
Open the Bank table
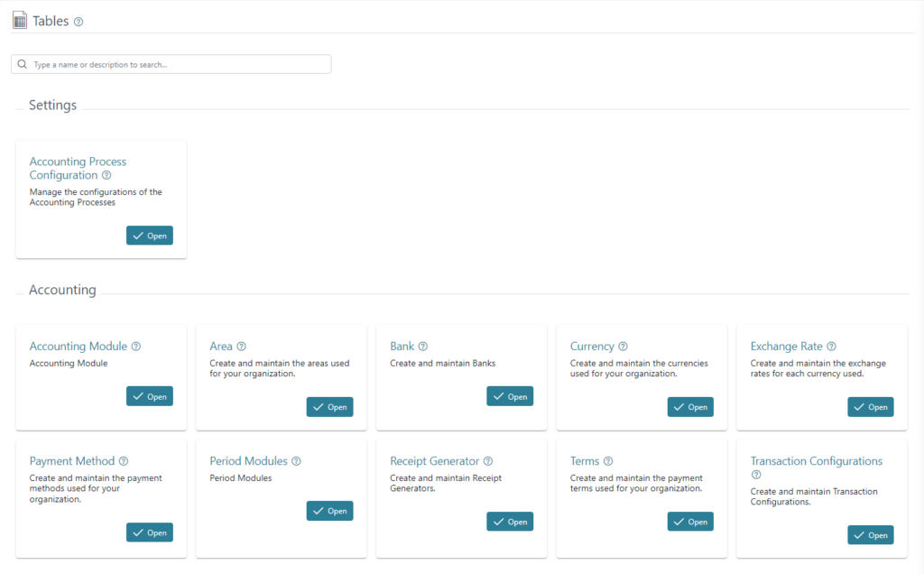(x=509, y=395)
